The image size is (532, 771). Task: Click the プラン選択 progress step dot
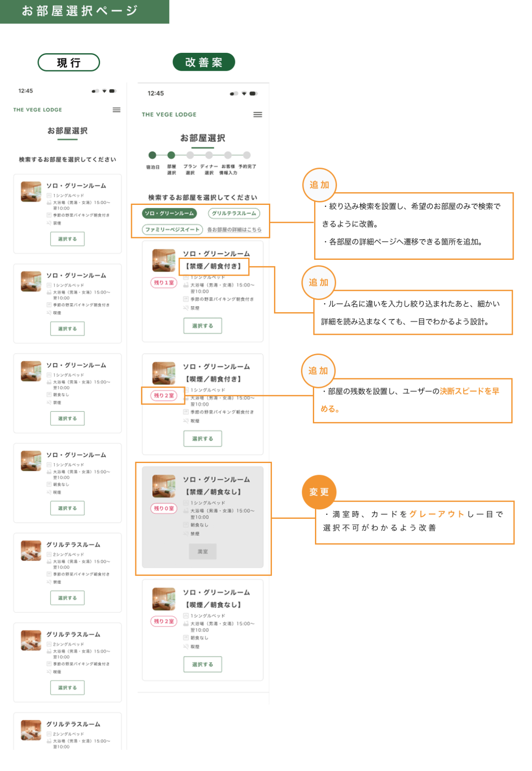pos(190,155)
